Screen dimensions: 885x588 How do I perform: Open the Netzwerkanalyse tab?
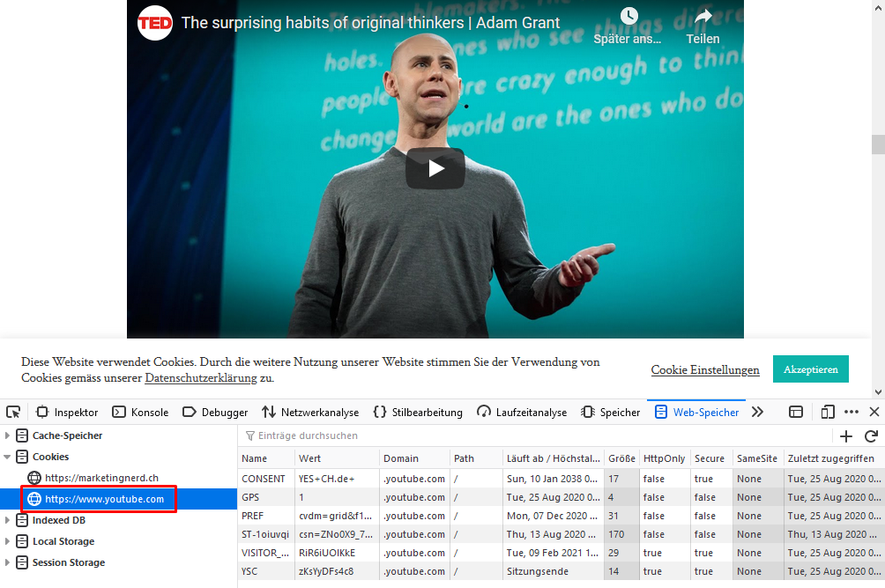pos(310,412)
